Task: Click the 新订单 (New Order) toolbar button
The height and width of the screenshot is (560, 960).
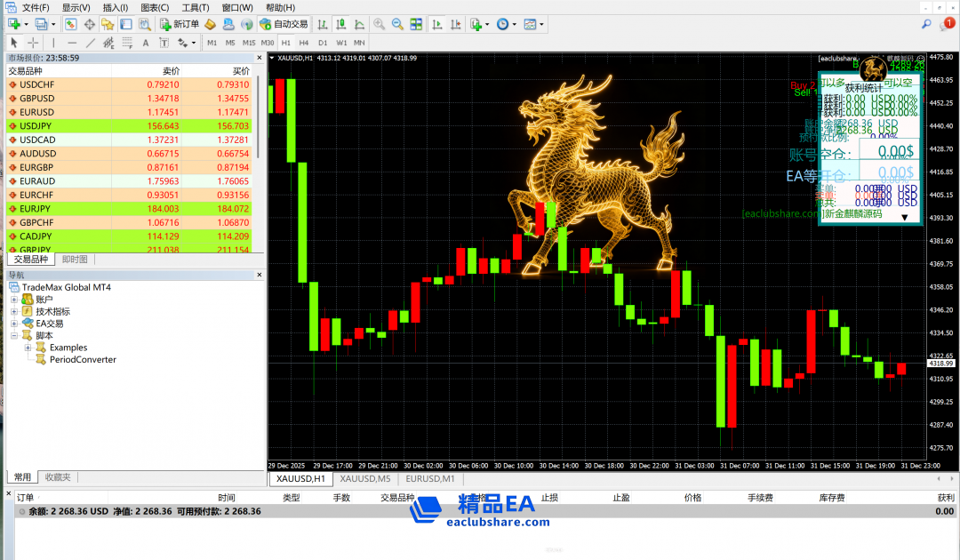Action: [x=180, y=24]
